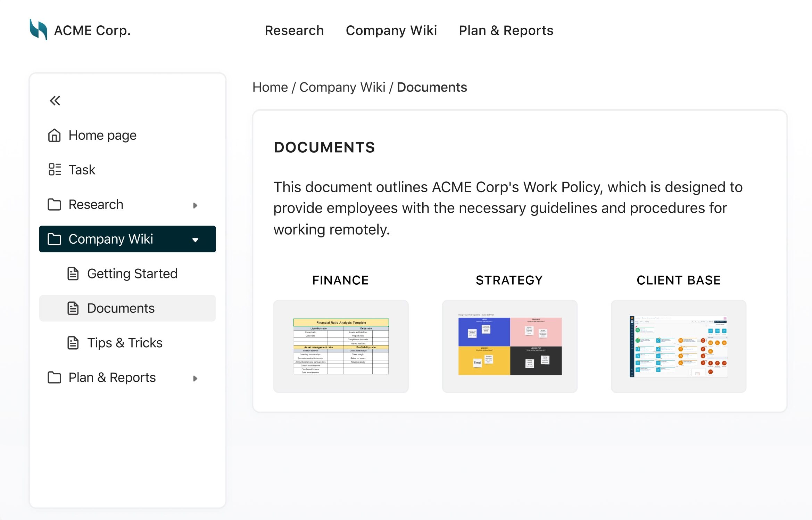Click Documents in the breadcrumb

[x=432, y=87]
